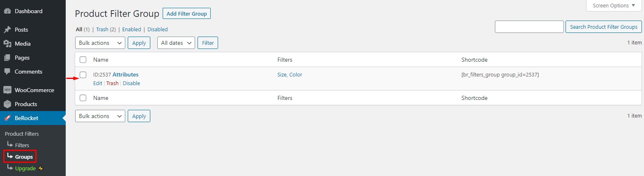Click the Posts pin icon
The height and width of the screenshot is (176, 644).
click(x=7, y=30)
